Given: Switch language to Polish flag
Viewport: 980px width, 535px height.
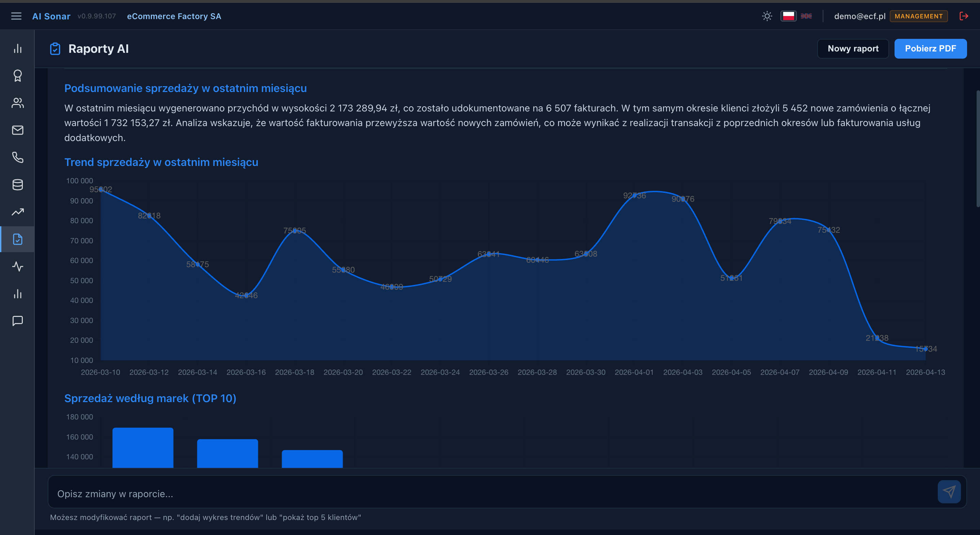Looking at the screenshot, I should pos(788,16).
